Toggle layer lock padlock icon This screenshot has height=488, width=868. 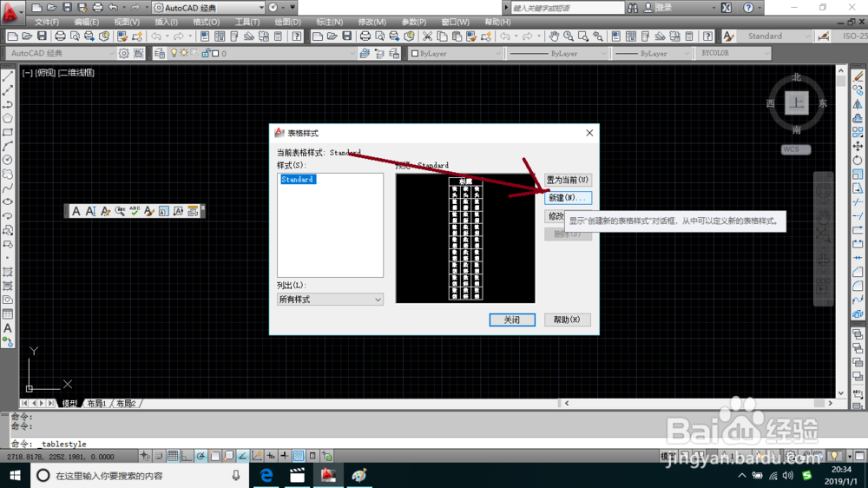206,53
